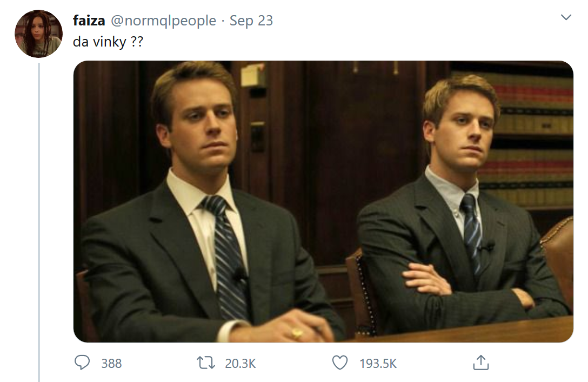Click the reply speech bubble icon
This screenshot has height=382, width=588.
(x=82, y=363)
